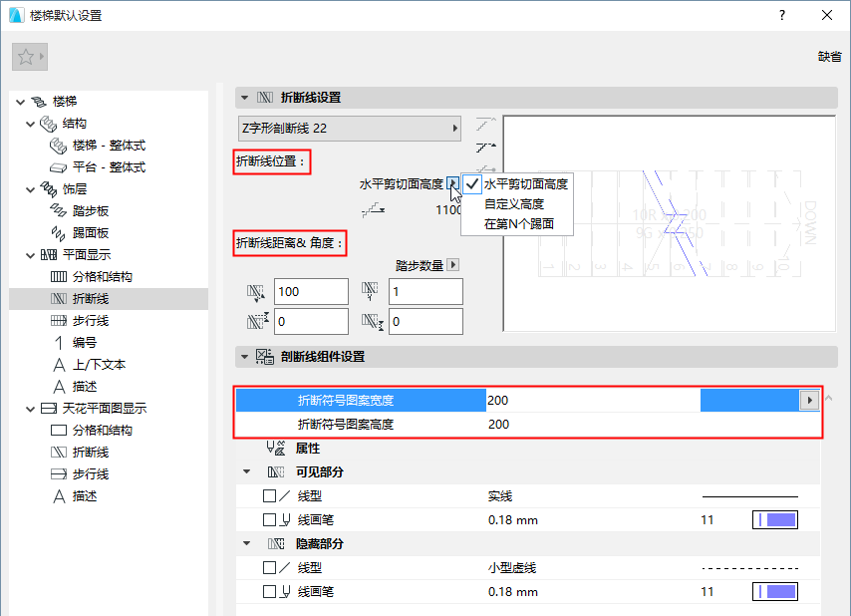Collapse the 隐藏部分 group

pyautogui.click(x=247, y=543)
